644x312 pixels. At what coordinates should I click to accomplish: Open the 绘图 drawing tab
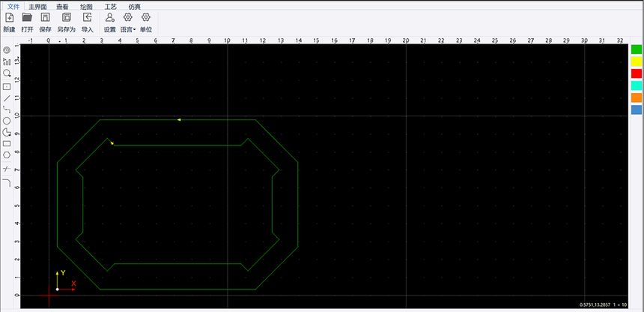tap(86, 7)
